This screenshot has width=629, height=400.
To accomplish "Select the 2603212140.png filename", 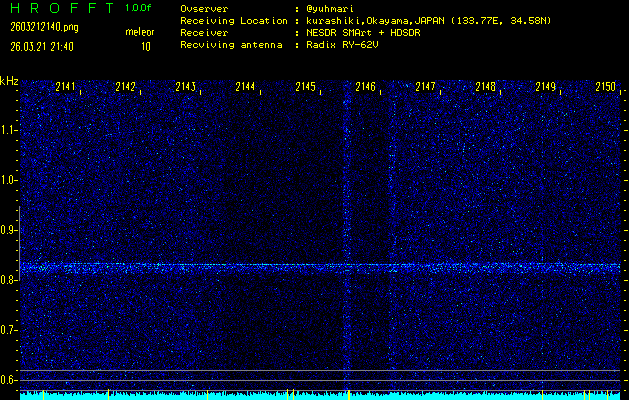I will point(39,26).
